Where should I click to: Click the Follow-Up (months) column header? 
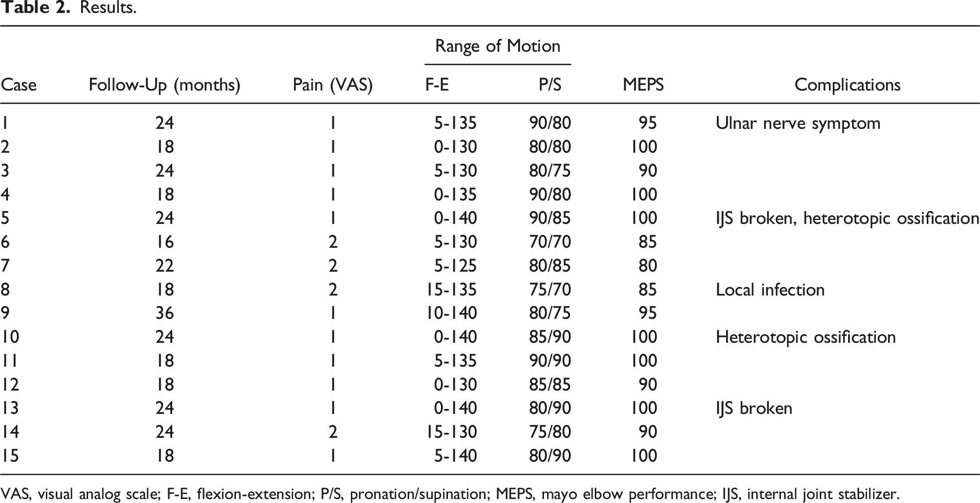coord(164,86)
